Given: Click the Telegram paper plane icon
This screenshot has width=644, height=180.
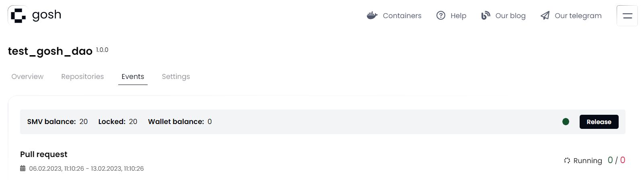Looking at the screenshot, I should [545, 16].
